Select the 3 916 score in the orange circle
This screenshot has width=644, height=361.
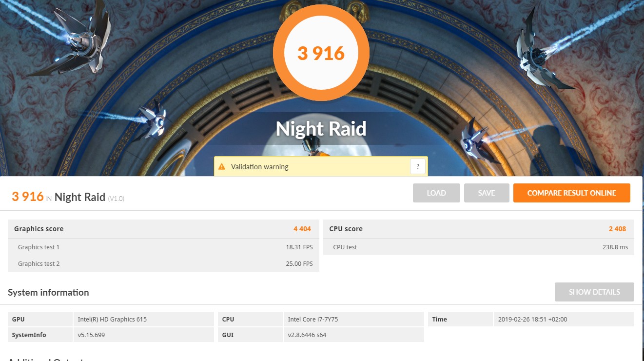pyautogui.click(x=321, y=53)
